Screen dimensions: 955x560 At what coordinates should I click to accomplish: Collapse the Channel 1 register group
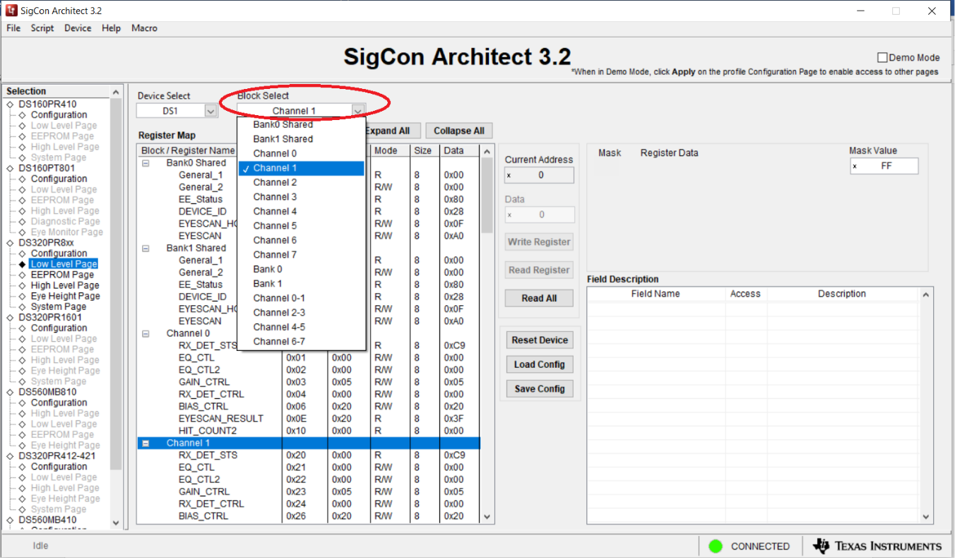click(146, 443)
